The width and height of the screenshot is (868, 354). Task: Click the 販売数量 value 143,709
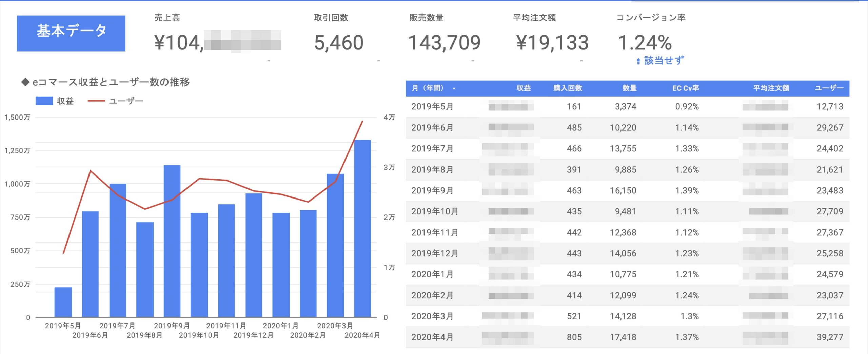coord(444,43)
